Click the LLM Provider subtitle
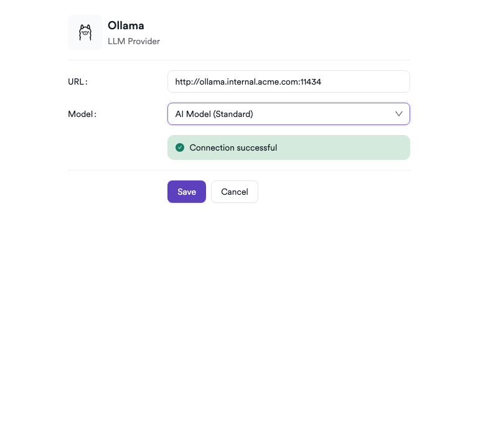The image size is (478, 448). pos(134,42)
